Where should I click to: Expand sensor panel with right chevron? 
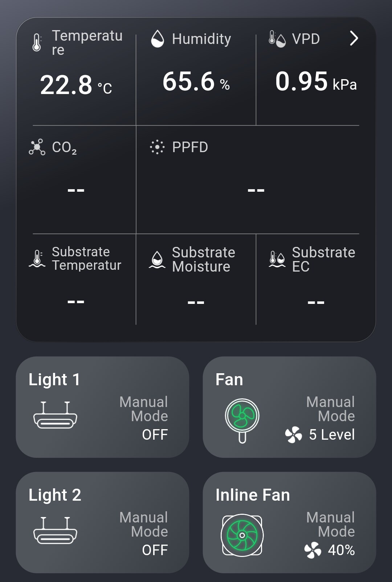tap(354, 38)
